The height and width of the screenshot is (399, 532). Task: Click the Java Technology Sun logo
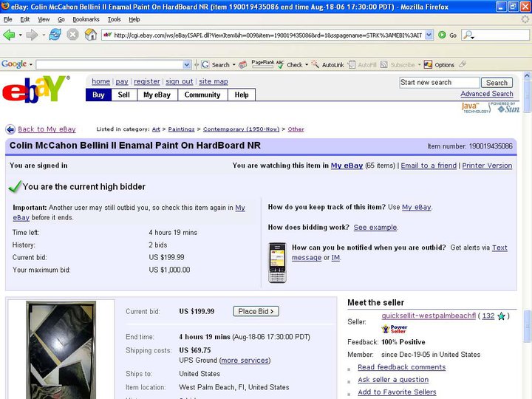click(x=491, y=108)
